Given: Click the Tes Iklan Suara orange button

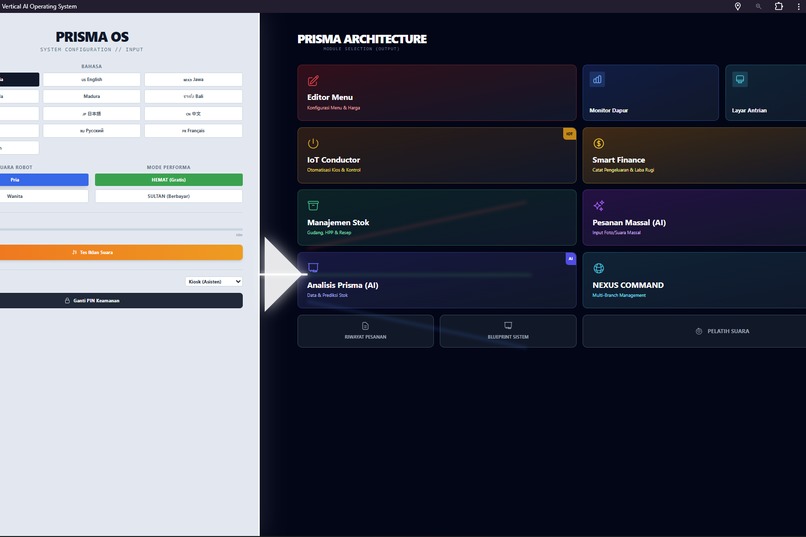Looking at the screenshot, I should coord(121,252).
